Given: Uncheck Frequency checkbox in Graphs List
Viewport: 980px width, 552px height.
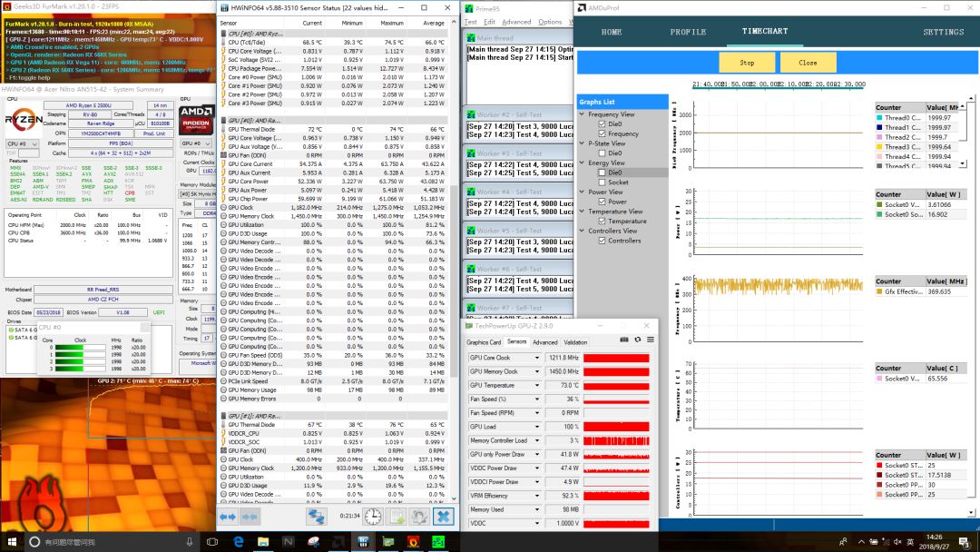Looking at the screenshot, I should [x=602, y=133].
